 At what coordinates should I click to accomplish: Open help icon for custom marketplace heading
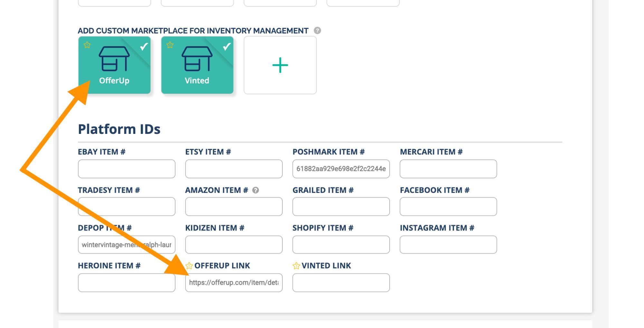[x=317, y=31]
